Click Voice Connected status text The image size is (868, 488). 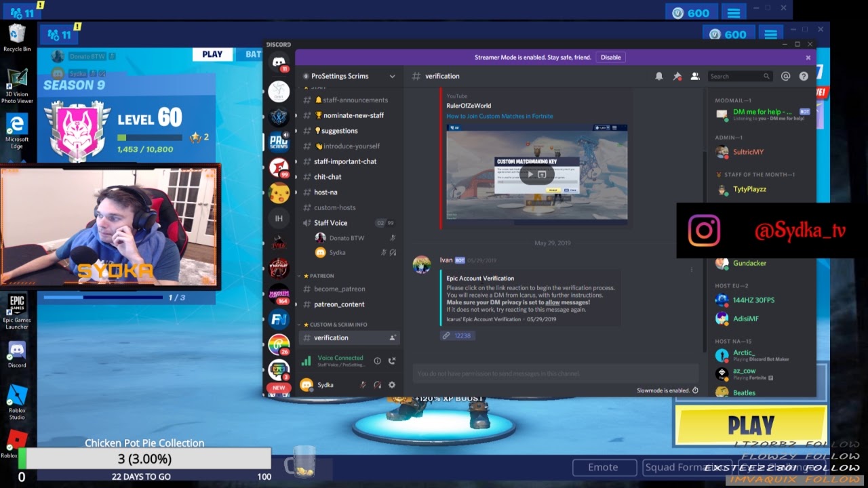340,358
